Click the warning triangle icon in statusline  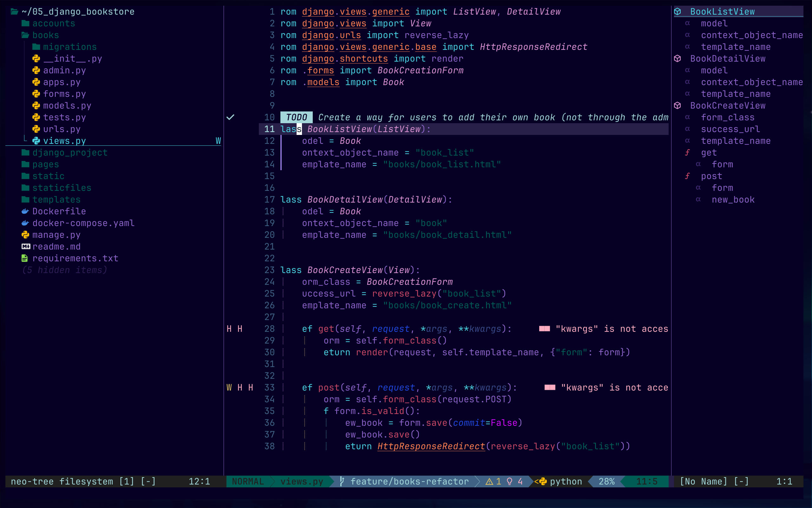(x=489, y=482)
